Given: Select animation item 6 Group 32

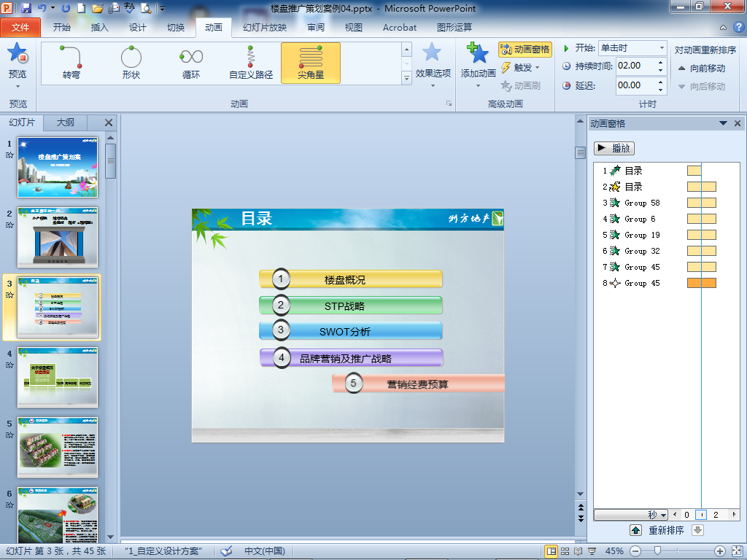Looking at the screenshot, I should (666, 251).
